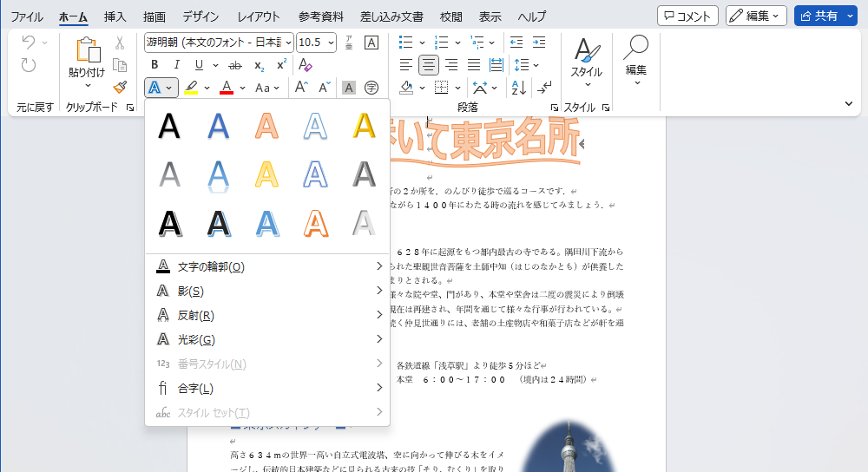The image size is (868, 472).
Task: Click the Cut scissors icon
Action: coord(120,43)
